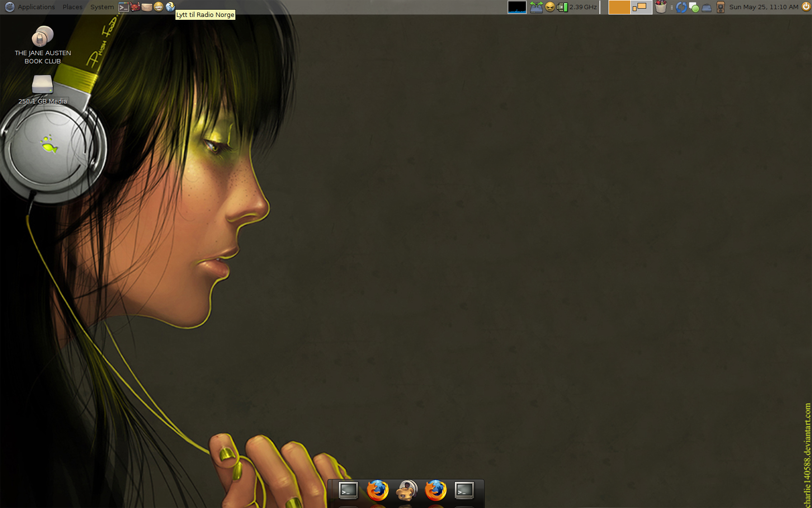Click the angry yellow face applet

pyautogui.click(x=550, y=7)
